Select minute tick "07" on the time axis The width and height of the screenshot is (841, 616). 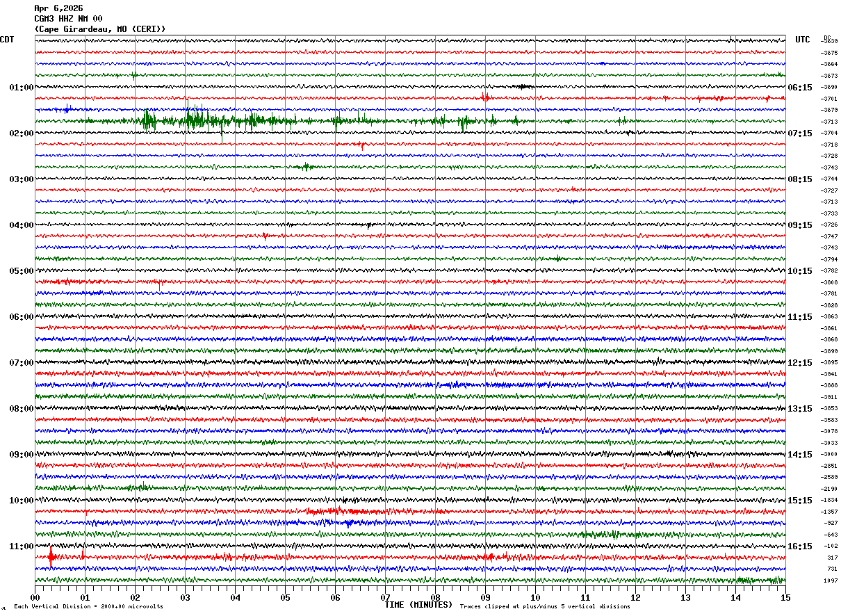pyautogui.click(x=385, y=597)
